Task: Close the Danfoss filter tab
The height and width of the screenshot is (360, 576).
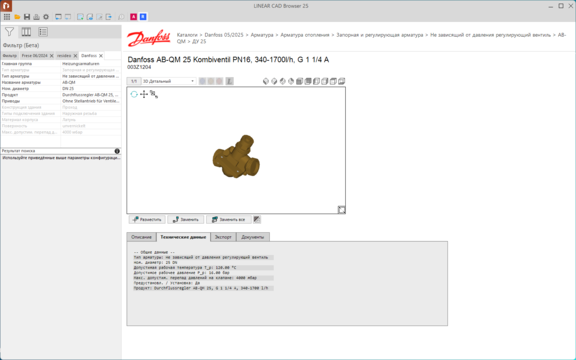Action: 101,56
